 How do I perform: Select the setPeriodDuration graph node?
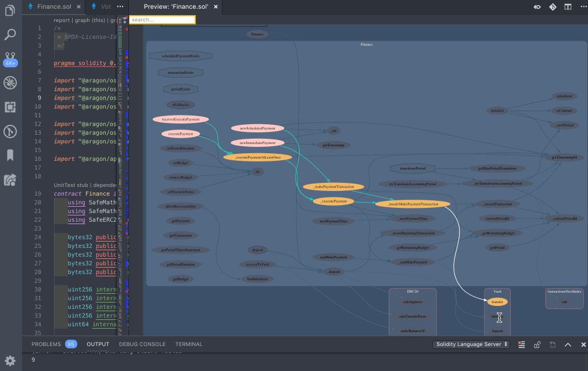tap(180, 149)
